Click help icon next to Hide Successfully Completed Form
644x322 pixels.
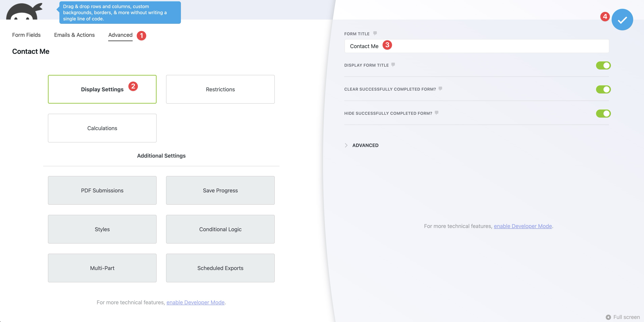click(436, 113)
